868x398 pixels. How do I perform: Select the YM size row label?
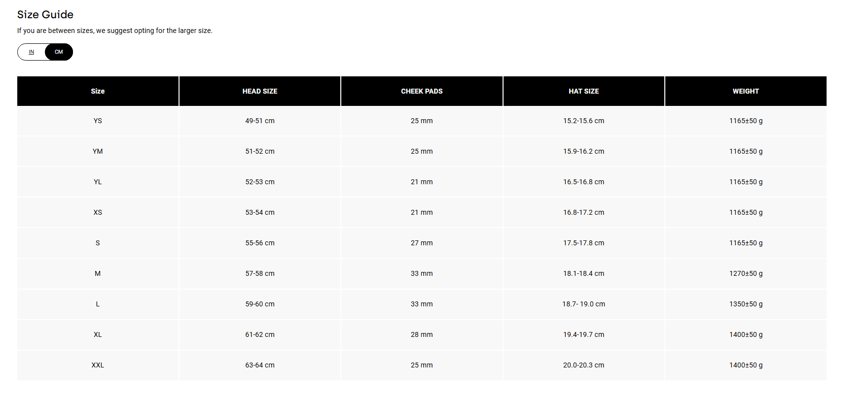(98, 151)
